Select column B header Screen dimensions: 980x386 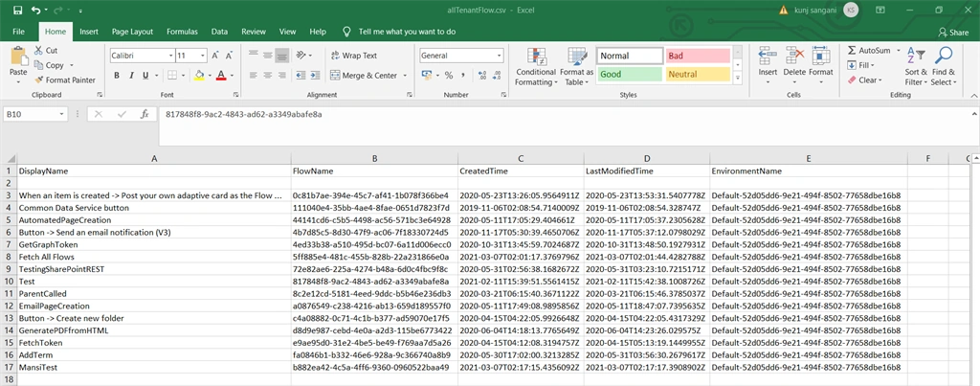point(374,158)
